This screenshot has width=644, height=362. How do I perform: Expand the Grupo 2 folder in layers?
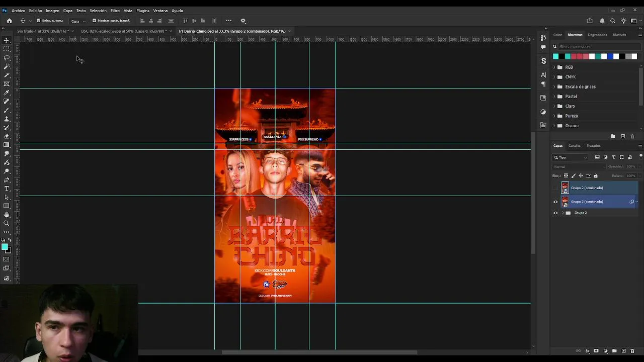tap(562, 213)
